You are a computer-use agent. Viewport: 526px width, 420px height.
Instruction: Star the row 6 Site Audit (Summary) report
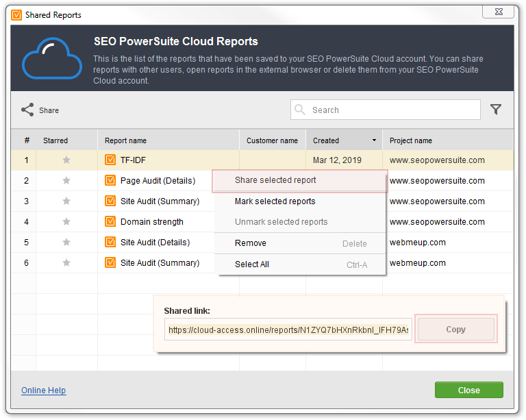(66, 262)
